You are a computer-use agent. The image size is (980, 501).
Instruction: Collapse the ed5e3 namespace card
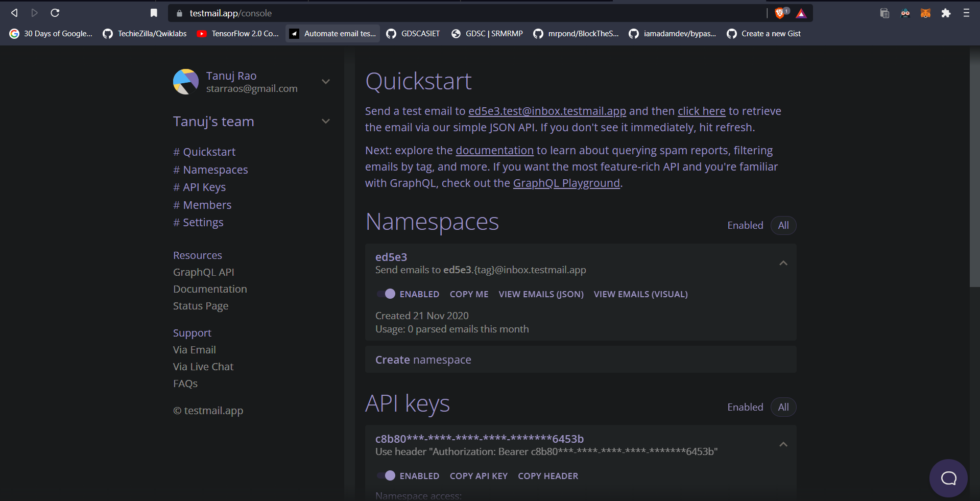pos(783,263)
